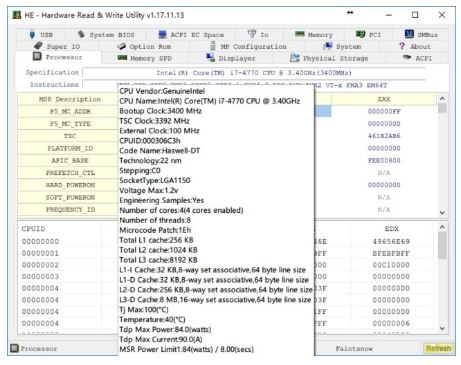The height and width of the screenshot is (365, 461).
Task: Click EDX value 49656E69
Action: click(x=391, y=241)
